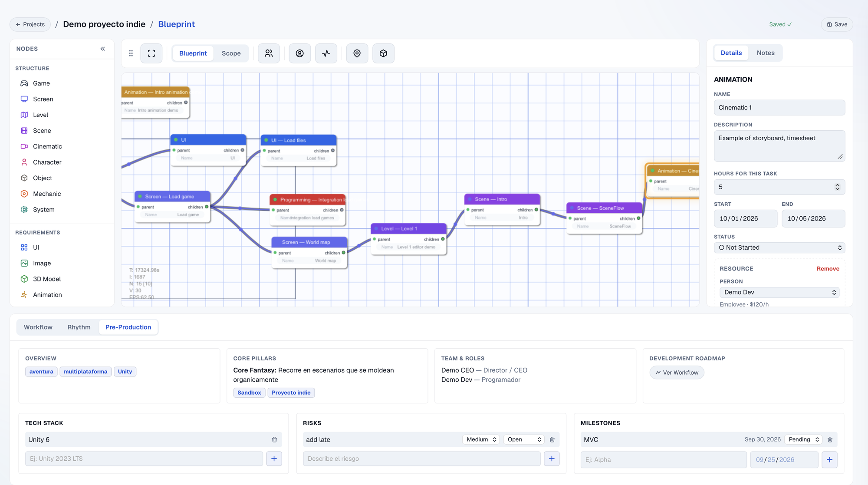Viewport: 868px width, 485px height.
Task: Open the team members toolbar icon
Action: click(x=269, y=53)
